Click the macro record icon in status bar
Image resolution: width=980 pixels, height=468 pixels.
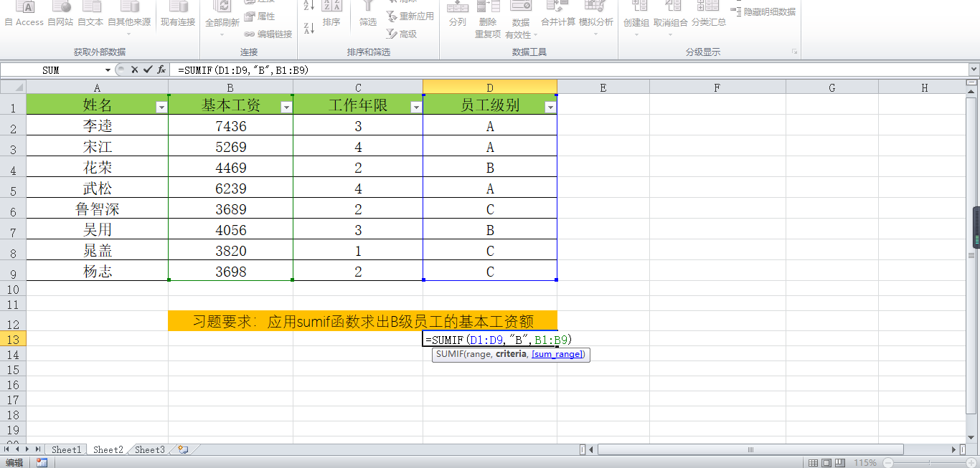[42, 462]
